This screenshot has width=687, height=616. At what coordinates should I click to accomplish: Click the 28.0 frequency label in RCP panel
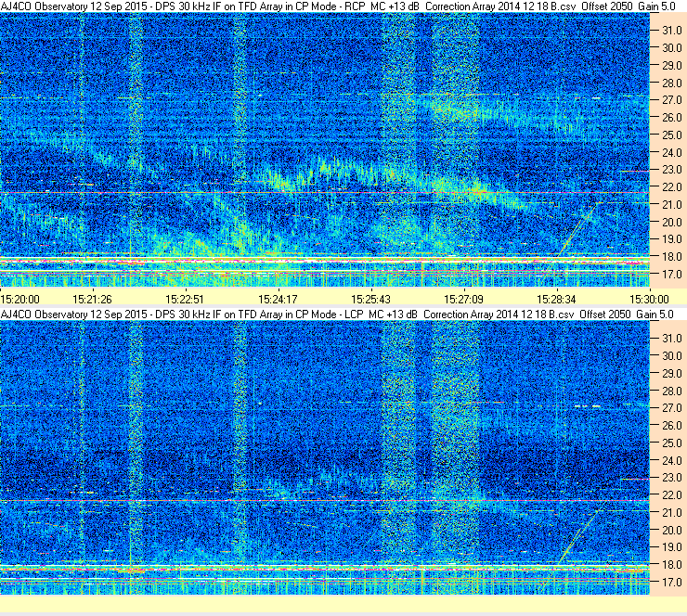[x=672, y=83]
